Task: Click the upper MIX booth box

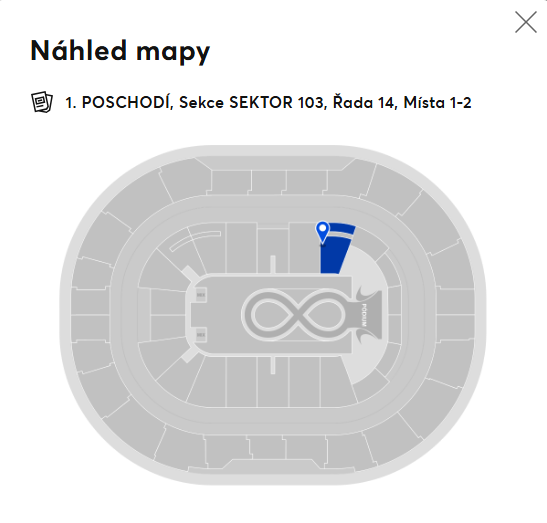Action: 201,295
